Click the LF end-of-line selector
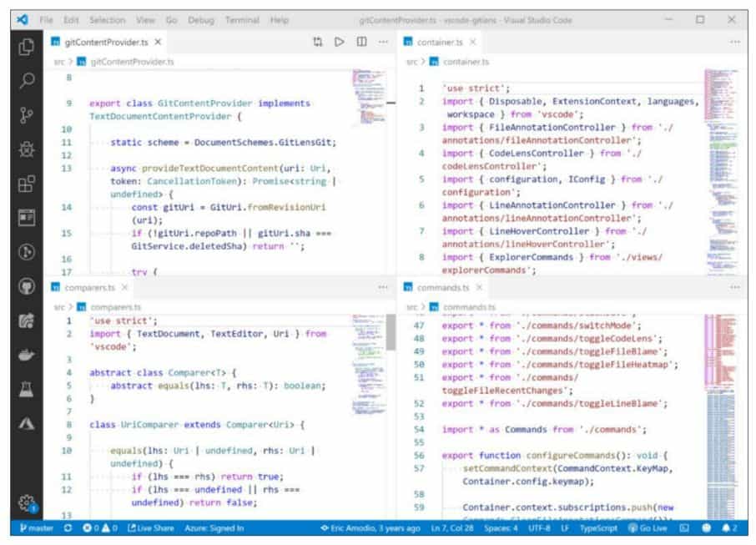The height and width of the screenshot is (545, 756). [x=565, y=528]
